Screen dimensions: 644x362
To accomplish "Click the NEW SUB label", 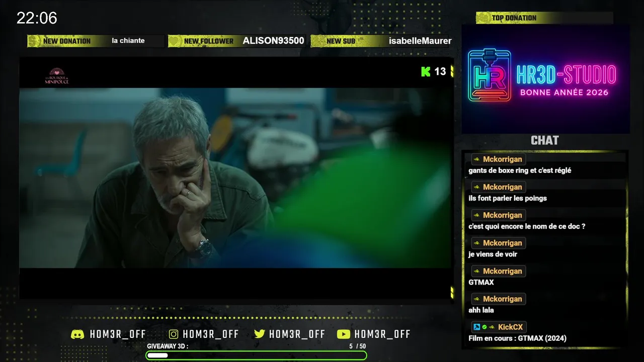I will click(341, 41).
